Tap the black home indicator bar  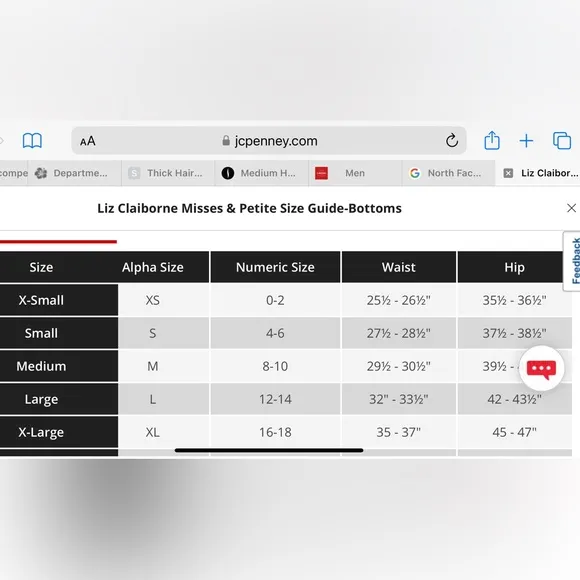tap(269, 450)
